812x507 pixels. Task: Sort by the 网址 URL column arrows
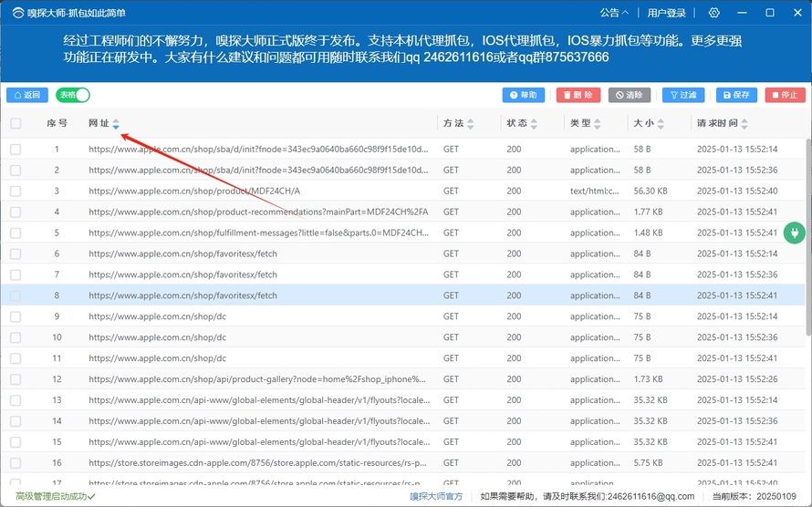click(116, 123)
